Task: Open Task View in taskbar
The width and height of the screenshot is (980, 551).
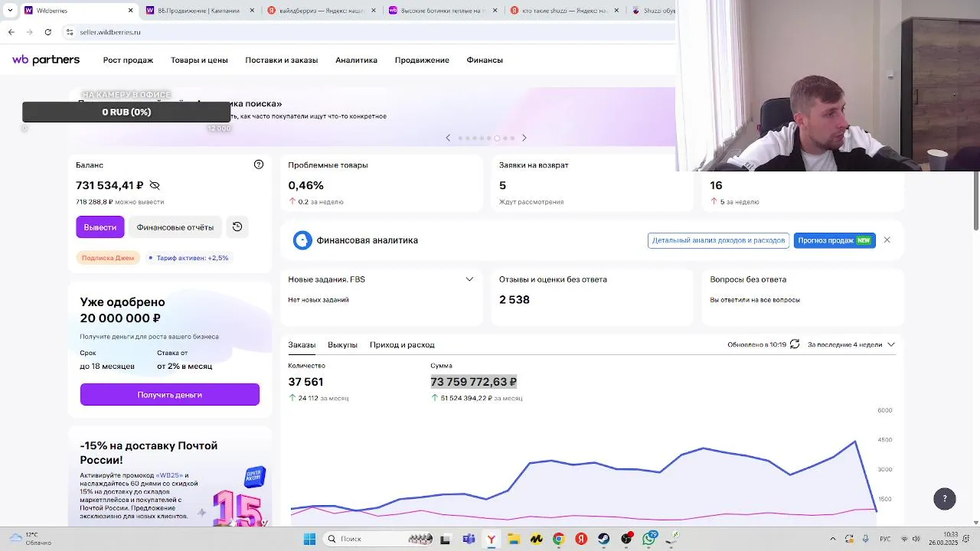Action: click(446, 539)
